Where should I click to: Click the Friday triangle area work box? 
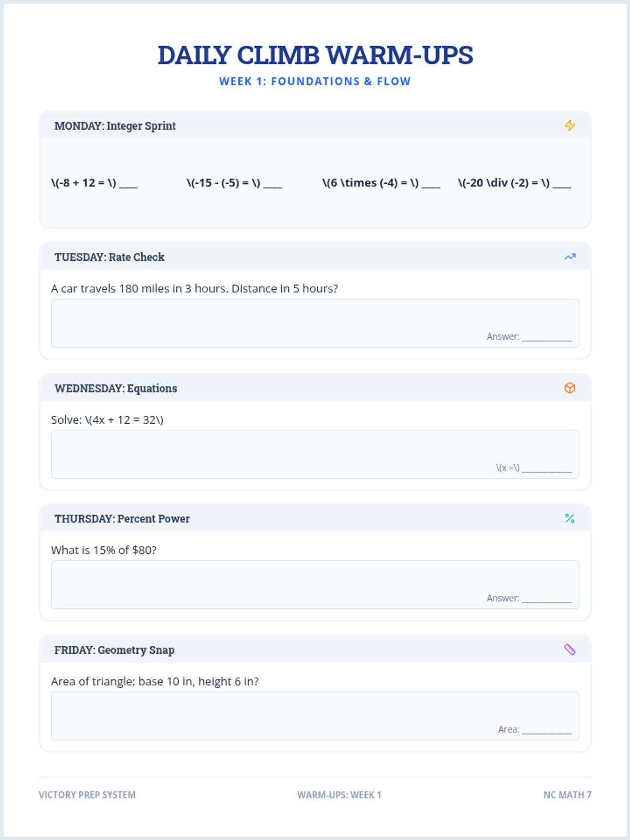pyautogui.click(x=315, y=716)
